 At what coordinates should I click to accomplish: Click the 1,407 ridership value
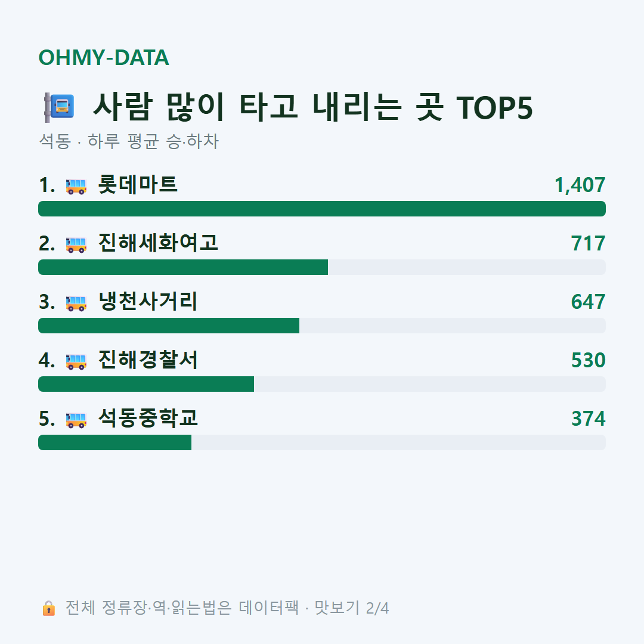click(580, 185)
